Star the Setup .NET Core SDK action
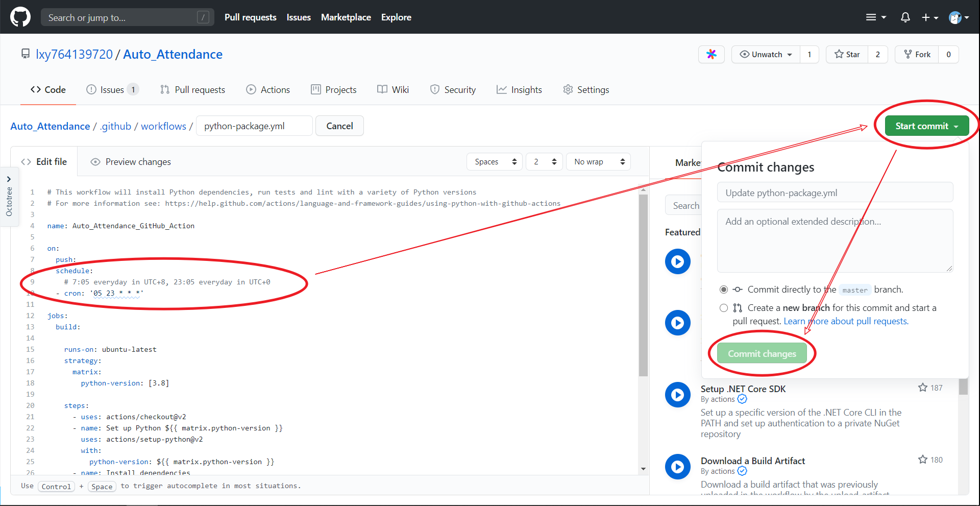Viewport: 980px width, 506px height. pos(923,388)
